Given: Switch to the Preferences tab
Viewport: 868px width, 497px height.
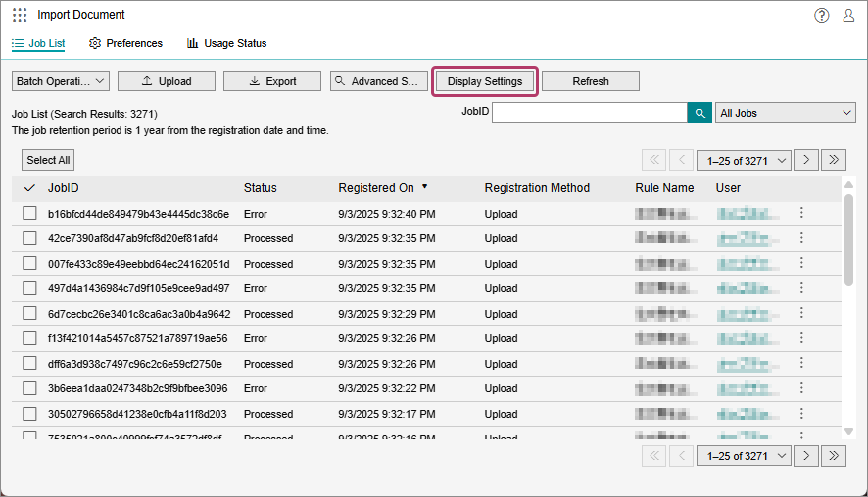Looking at the screenshot, I should click(x=125, y=43).
